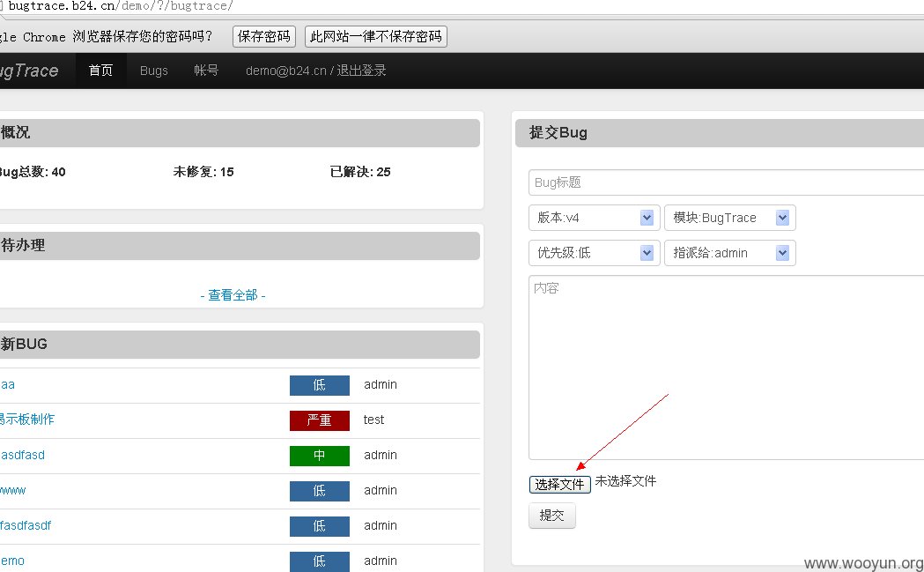
Task: Focus the Bug标题 input field
Action: point(726,182)
